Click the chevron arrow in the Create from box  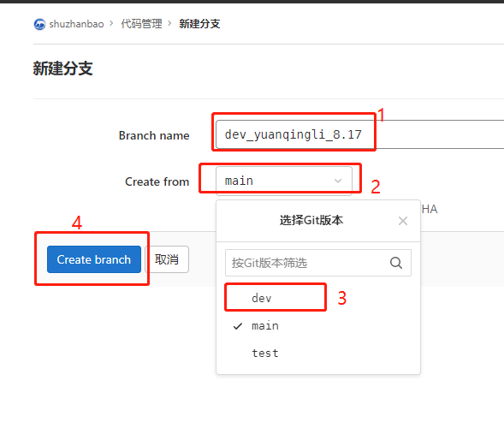(x=338, y=181)
